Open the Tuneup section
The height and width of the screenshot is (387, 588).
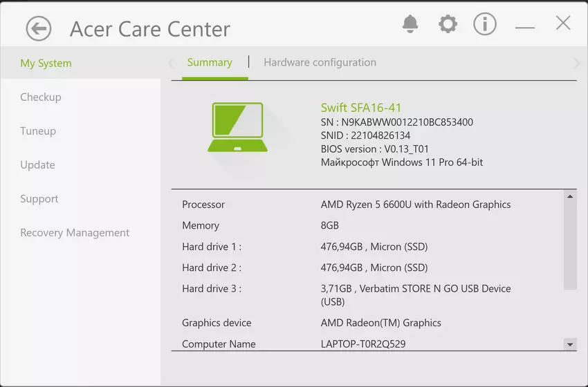pos(38,131)
